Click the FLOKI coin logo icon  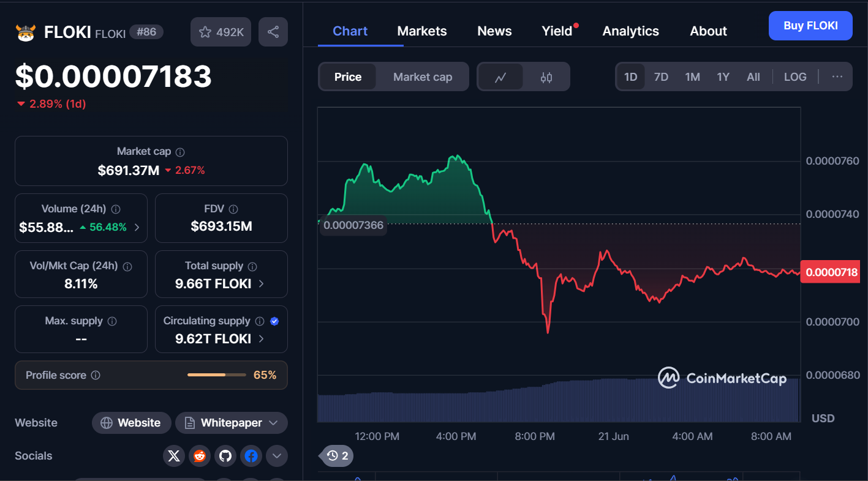(x=26, y=32)
